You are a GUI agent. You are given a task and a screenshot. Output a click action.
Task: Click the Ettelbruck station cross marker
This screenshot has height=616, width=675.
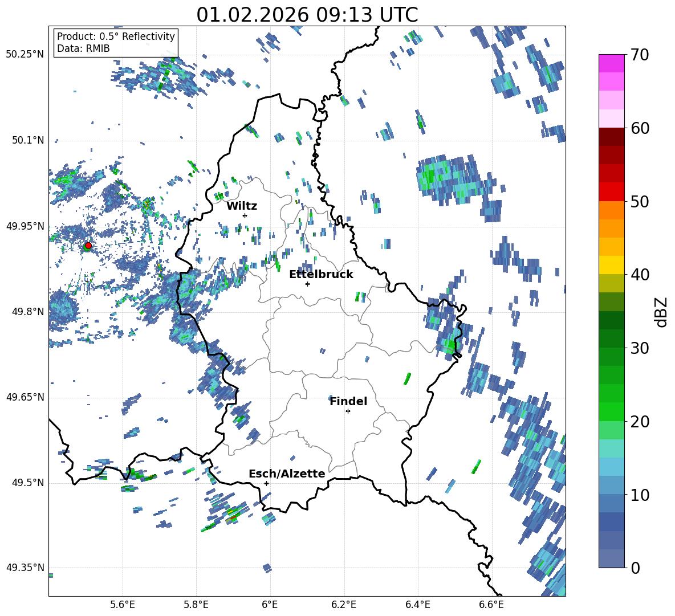pyautogui.click(x=307, y=284)
